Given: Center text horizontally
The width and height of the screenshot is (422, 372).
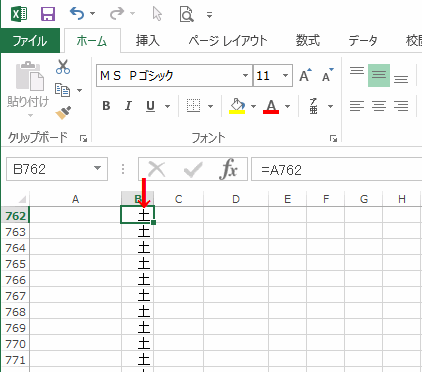Looking at the screenshot, I should point(379,106).
